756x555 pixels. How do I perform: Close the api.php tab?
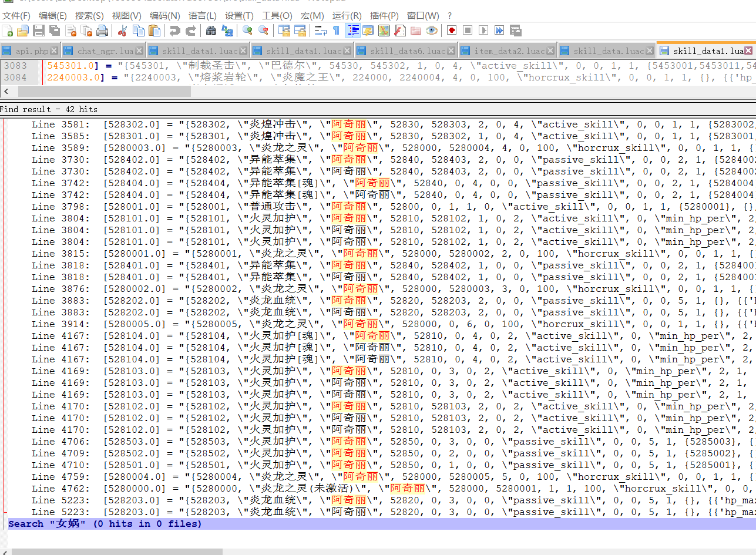(x=55, y=51)
